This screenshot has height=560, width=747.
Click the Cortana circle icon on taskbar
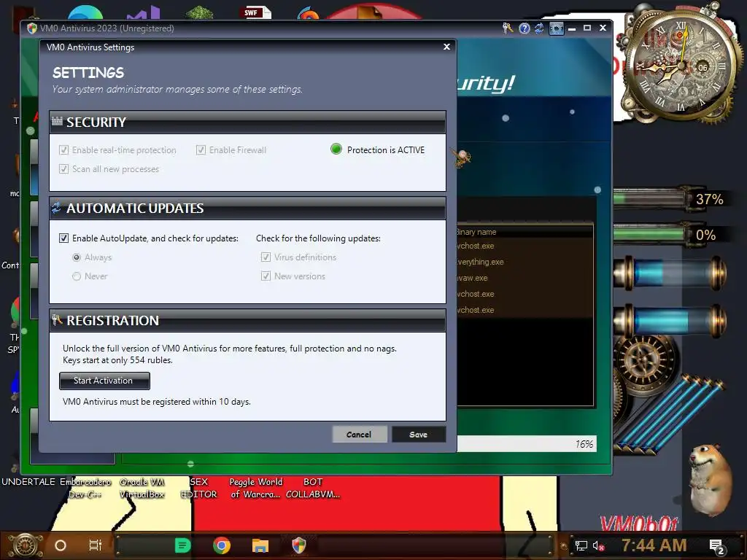click(61, 545)
